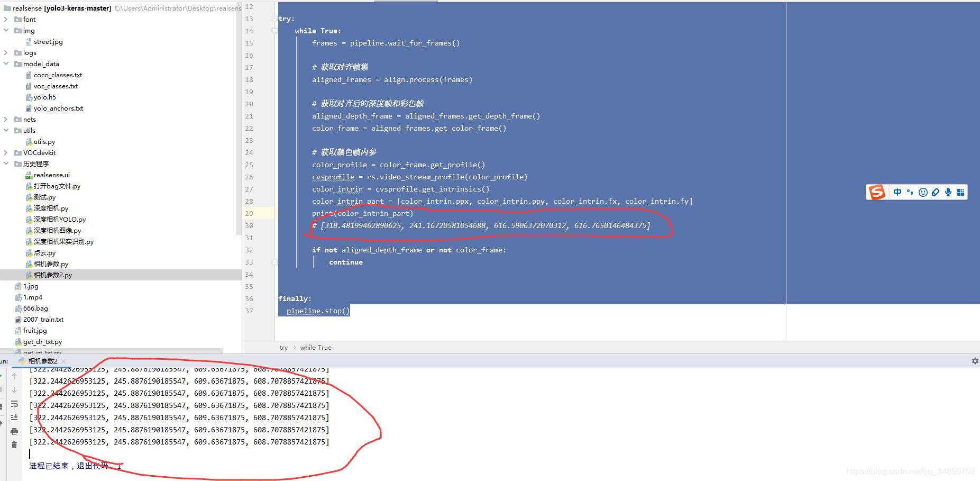Start voice input via Sogou microphone icon
This screenshot has width=980, height=481.
pos(948,192)
